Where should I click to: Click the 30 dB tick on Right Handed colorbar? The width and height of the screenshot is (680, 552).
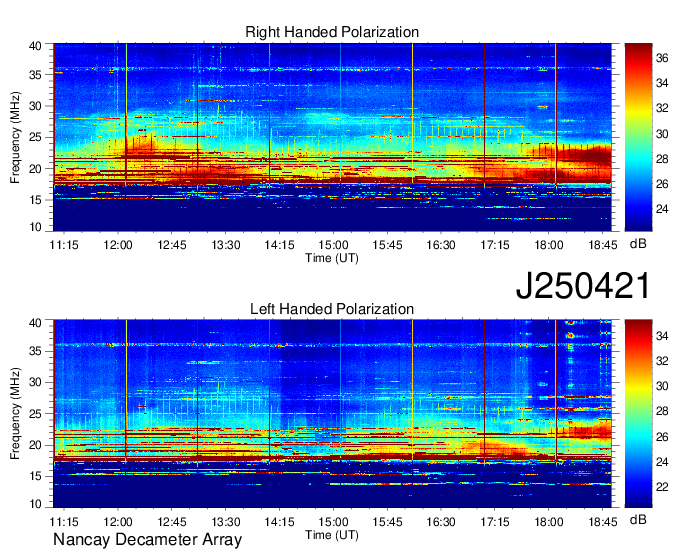tap(662, 134)
